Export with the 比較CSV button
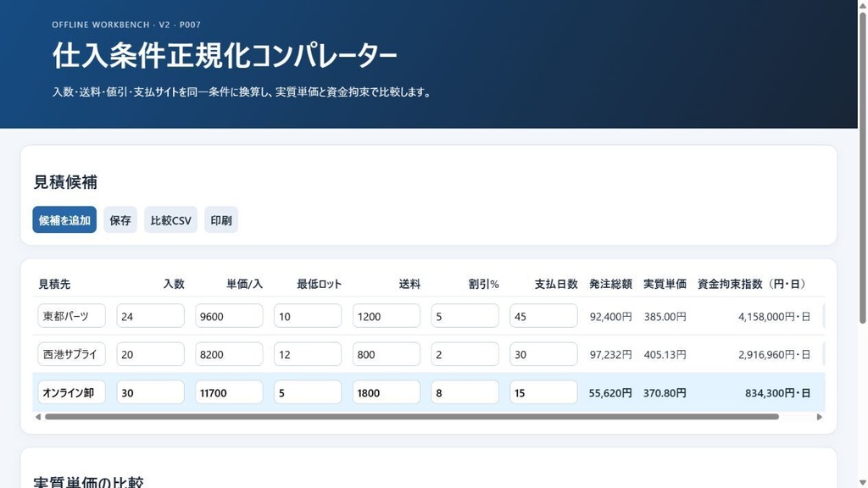The image size is (868, 488). pyautogui.click(x=170, y=219)
